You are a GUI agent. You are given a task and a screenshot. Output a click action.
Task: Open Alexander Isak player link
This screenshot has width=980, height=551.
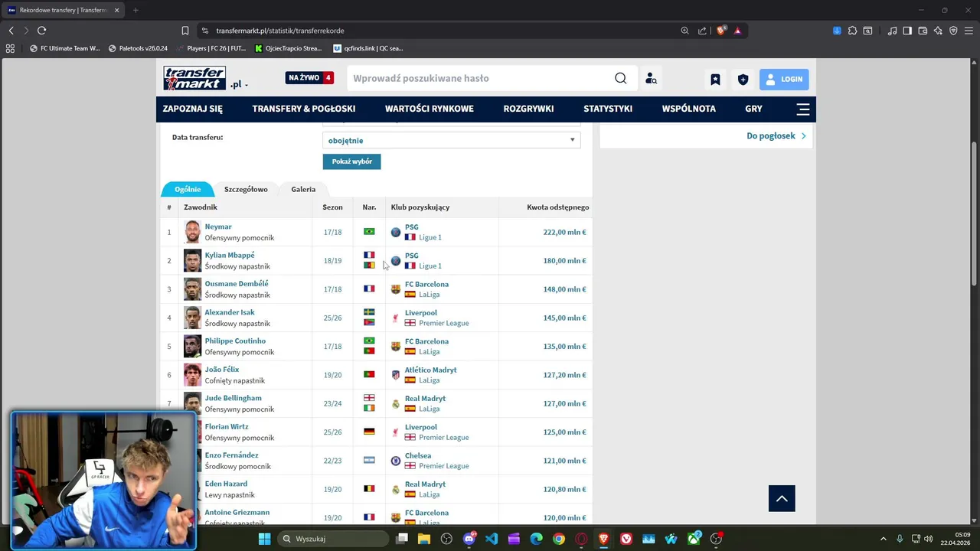pyautogui.click(x=230, y=312)
